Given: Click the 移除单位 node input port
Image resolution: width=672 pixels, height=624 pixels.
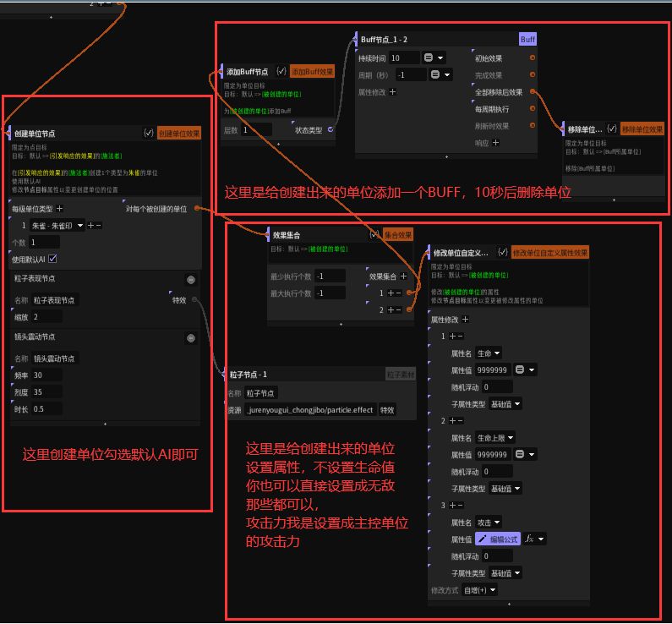Looking at the screenshot, I should [563, 129].
